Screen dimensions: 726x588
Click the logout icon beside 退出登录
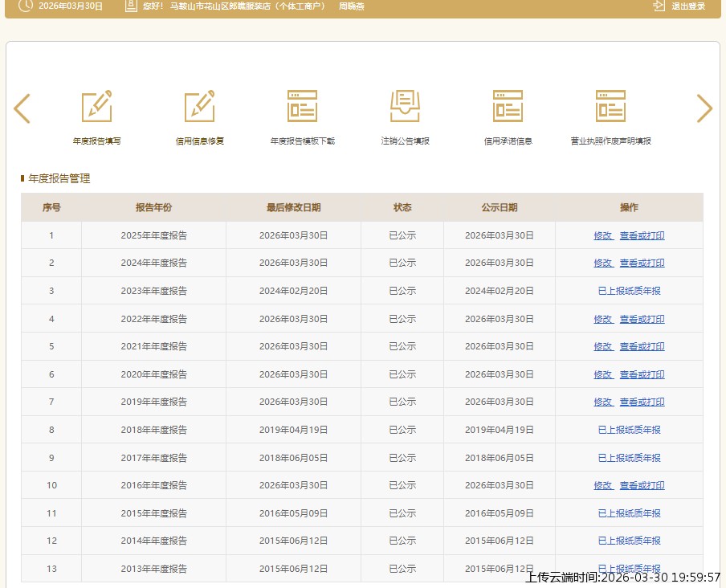(659, 6)
